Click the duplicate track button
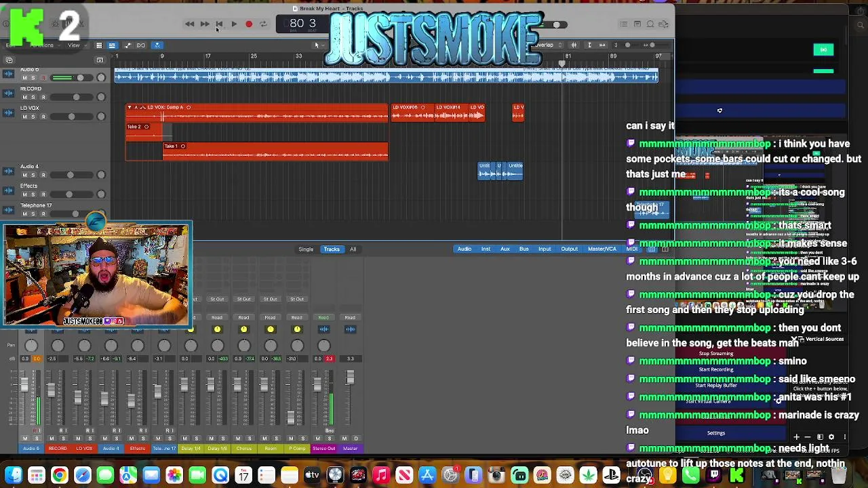This screenshot has width=868, height=488. coord(100,60)
